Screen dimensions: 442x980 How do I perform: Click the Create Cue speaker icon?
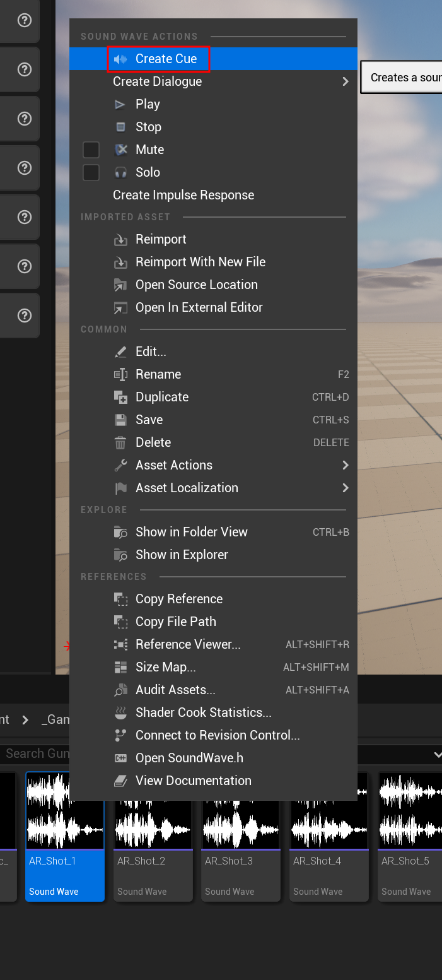(x=120, y=59)
